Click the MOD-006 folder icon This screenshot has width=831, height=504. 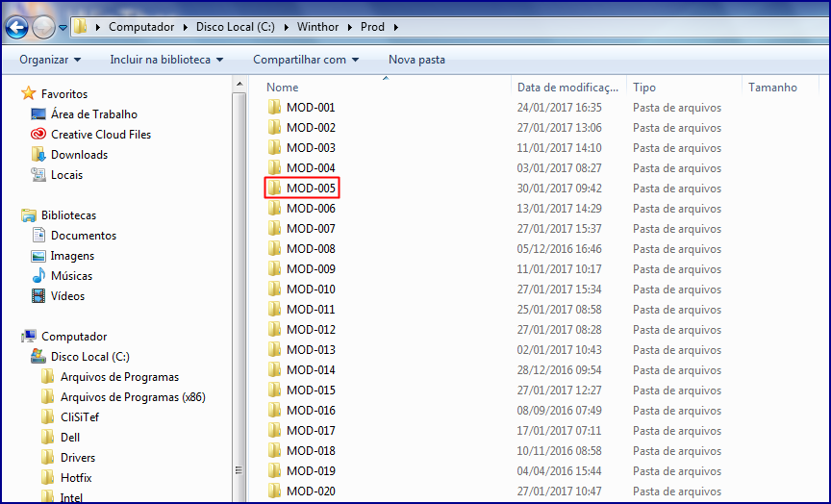pos(274,209)
